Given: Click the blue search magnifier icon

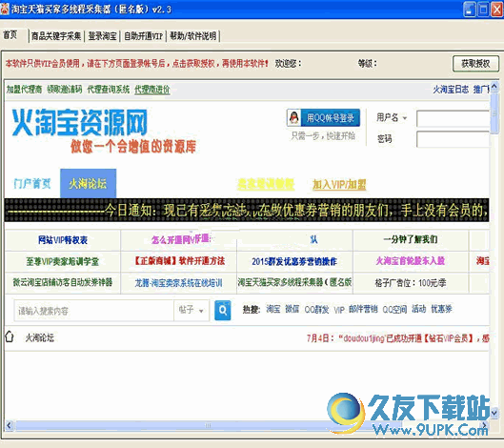Looking at the screenshot, I should 222,311.
